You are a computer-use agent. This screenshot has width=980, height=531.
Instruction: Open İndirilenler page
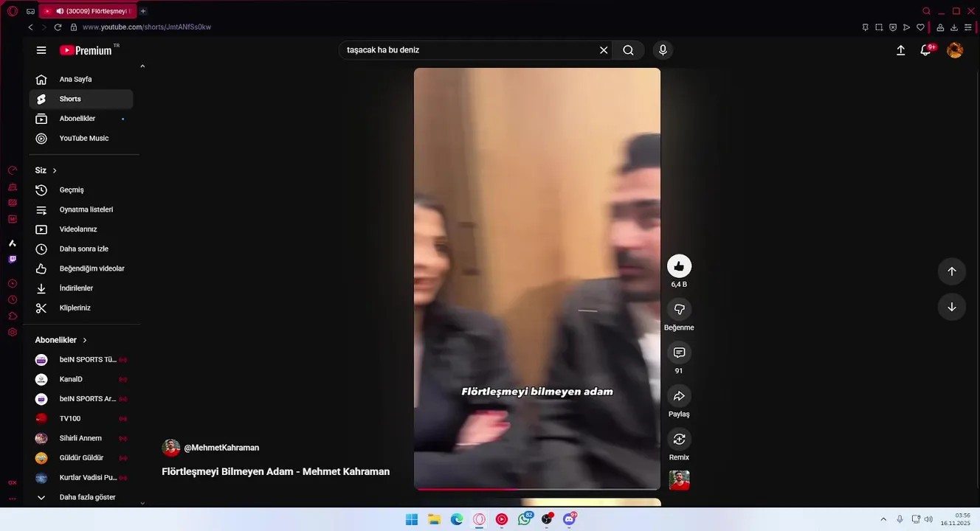81,288
